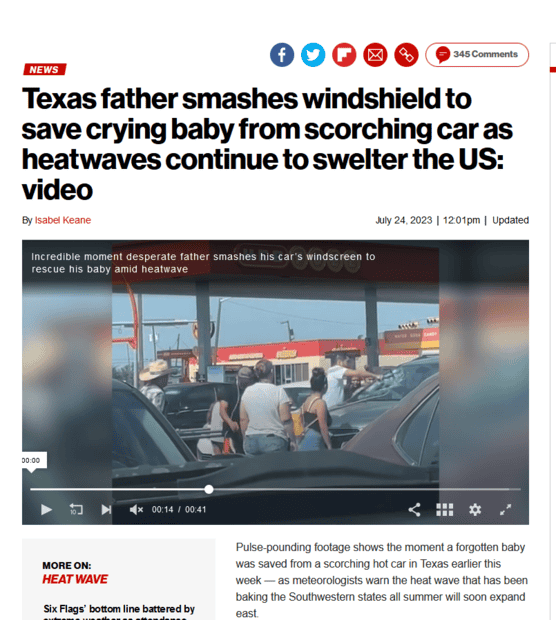Unmute the video sound
Screen dimensions: 556x620
(136, 510)
